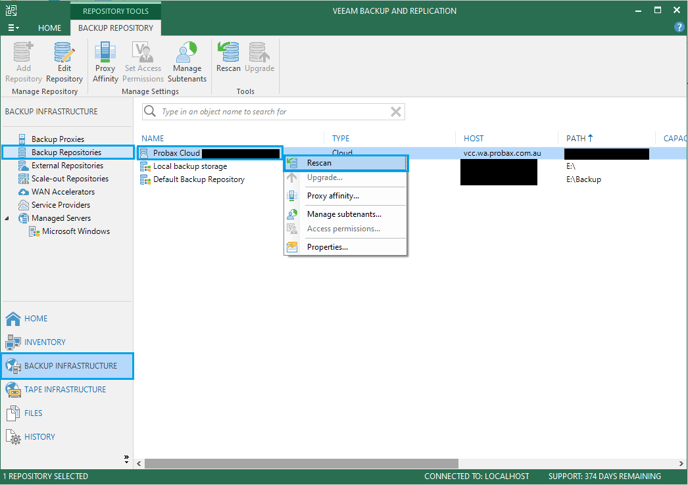Open Scale-out Repositories tree node

click(70, 179)
